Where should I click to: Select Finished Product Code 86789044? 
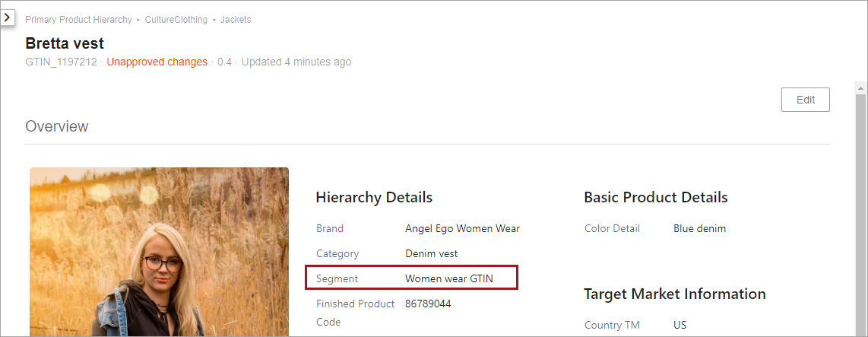428,304
